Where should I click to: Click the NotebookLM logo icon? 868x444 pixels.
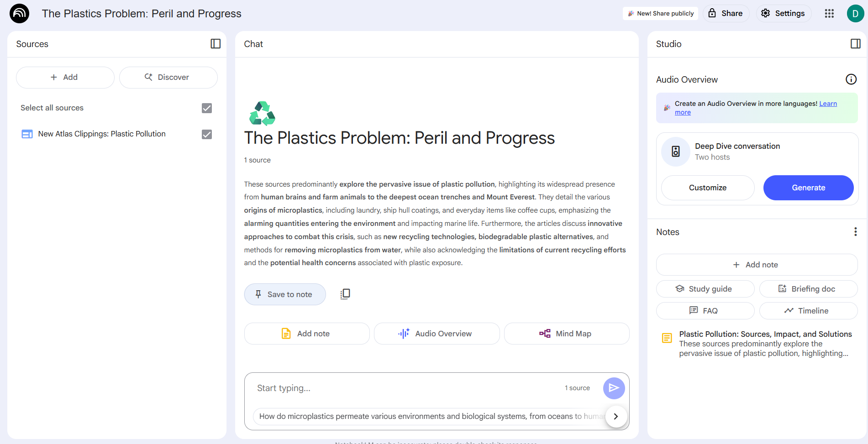[19, 14]
